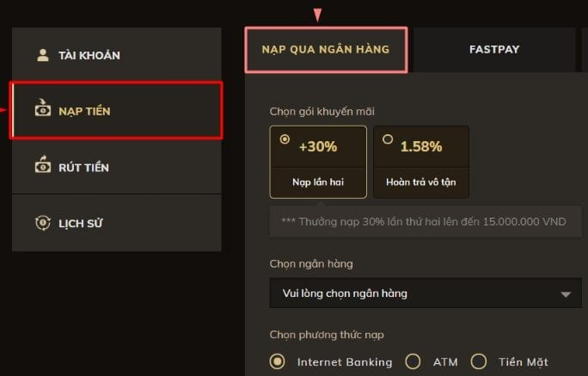
Task: Click the bank dropdown arrow
Action: coord(565,294)
